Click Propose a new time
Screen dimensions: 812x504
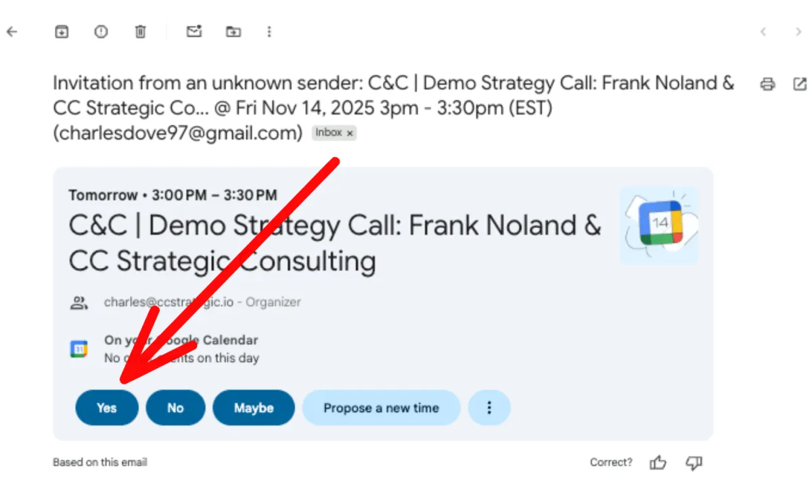coord(381,408)
